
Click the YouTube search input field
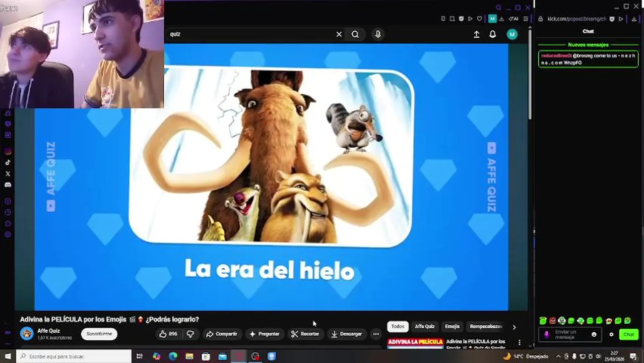tap(249, 34)
